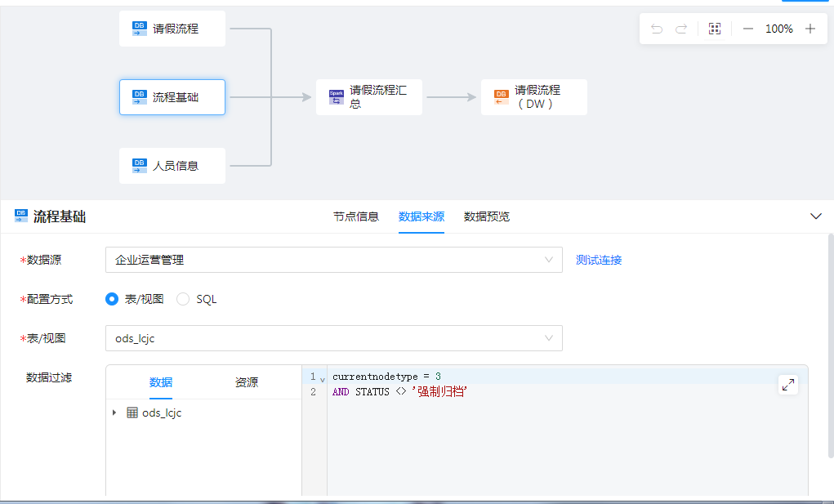Expand the ods_lcjc tree node
The image size is (834, 504).
click(x=114, y=413)
